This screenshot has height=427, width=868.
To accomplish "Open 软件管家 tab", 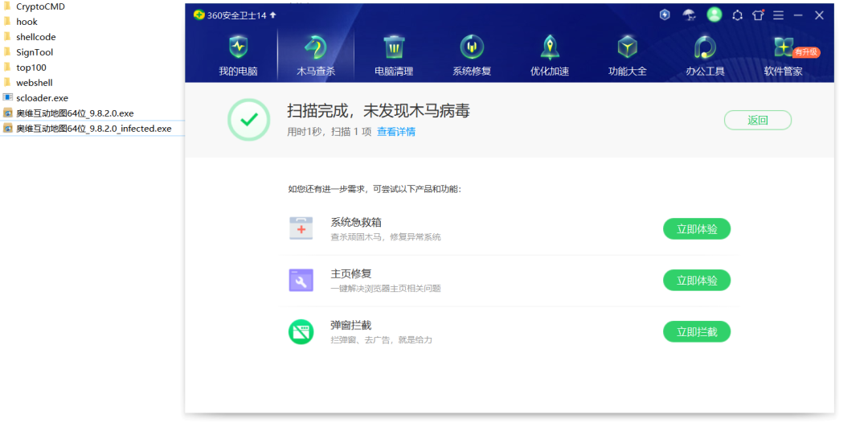I will pos(784,55).
